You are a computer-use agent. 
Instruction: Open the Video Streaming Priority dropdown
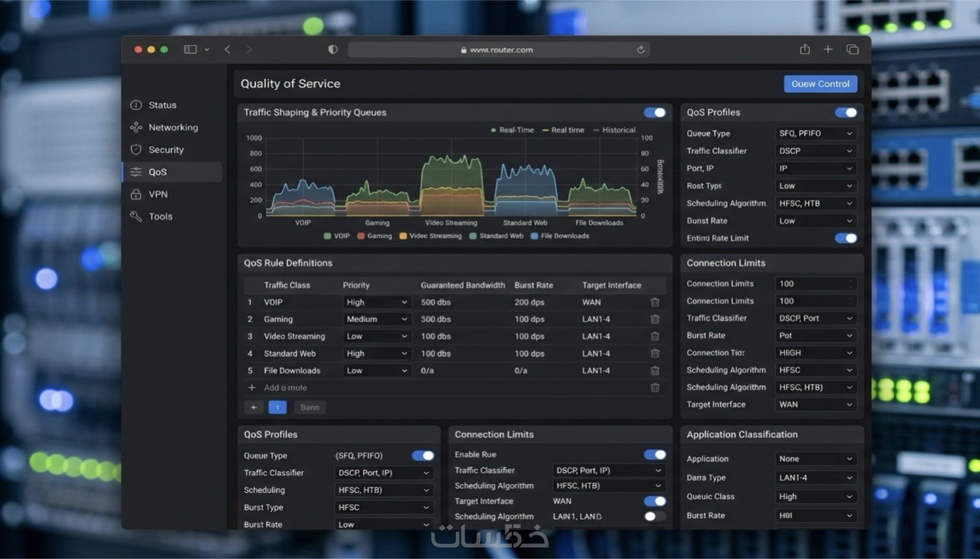377,337
